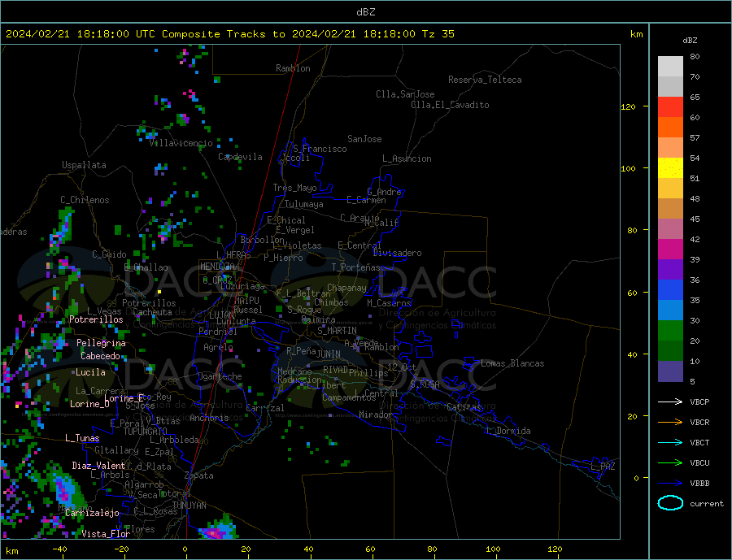The width and height of the screenshot is (732, 560).
Task: Select the indigo 10-5 dBZ swatch
Action: point(670,371)
